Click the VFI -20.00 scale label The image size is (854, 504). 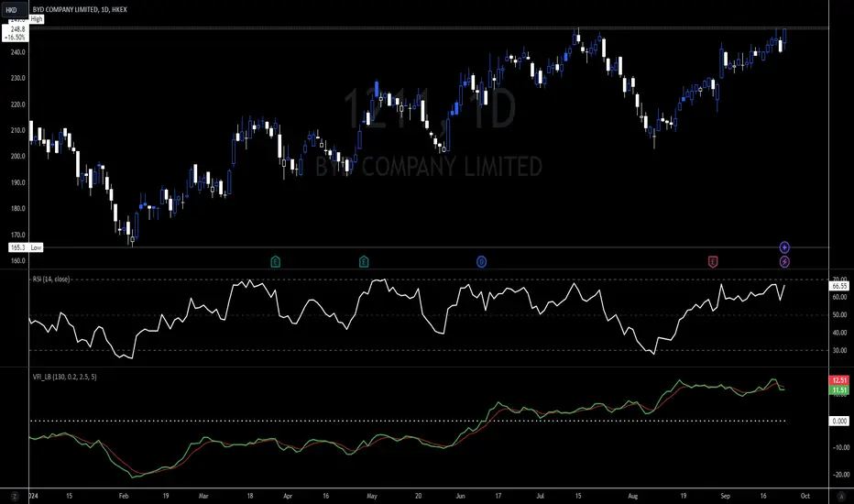coord(841,475)
